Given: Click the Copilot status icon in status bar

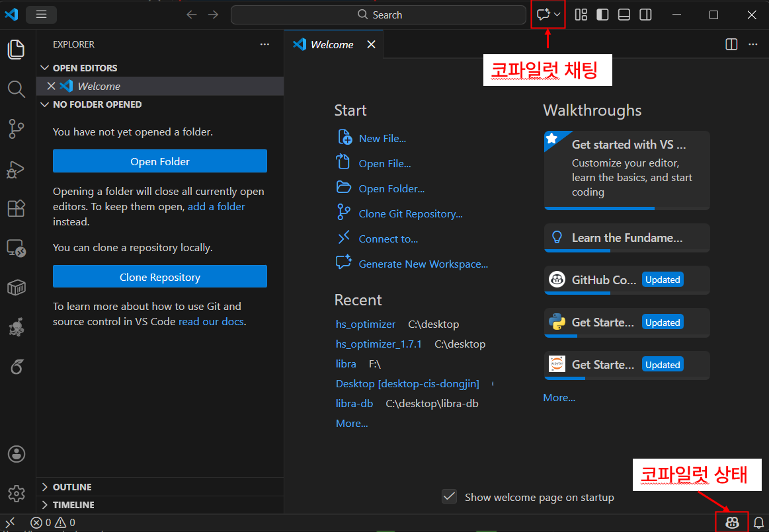Looking at the screenshot, I should click(x=732, y=522).
